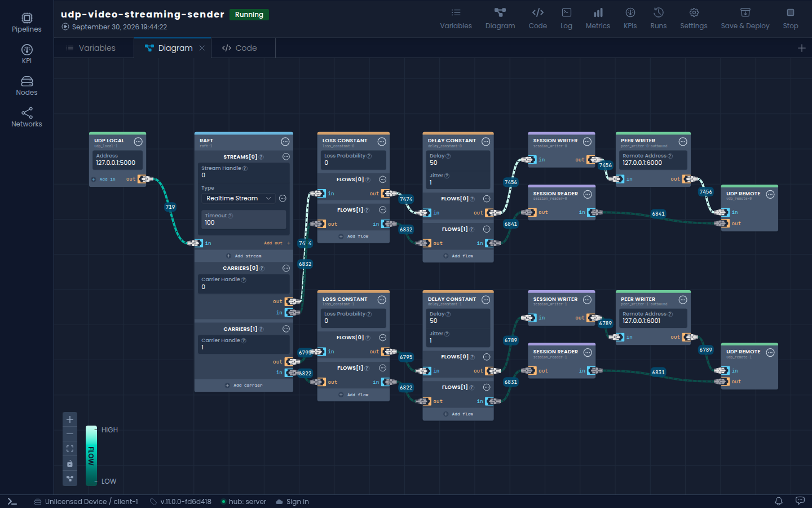Open the Metrics view in top toolbar
The image size is (812, 508).
[598, 19]
